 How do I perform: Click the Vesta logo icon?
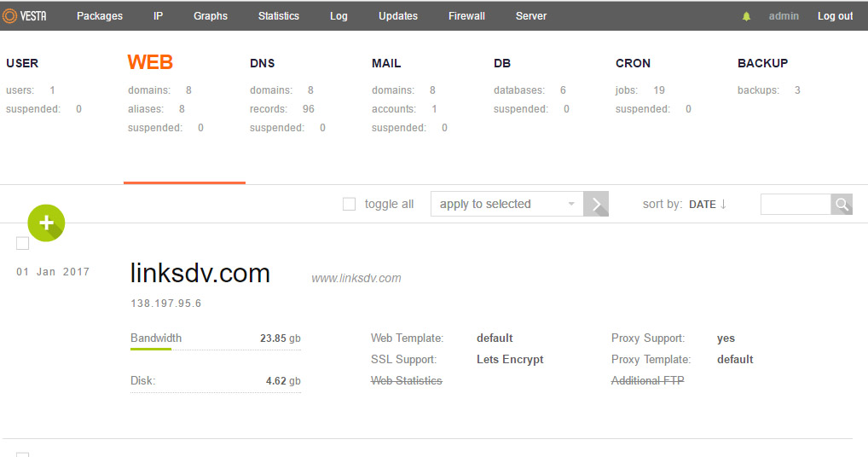tap(9, 16)
